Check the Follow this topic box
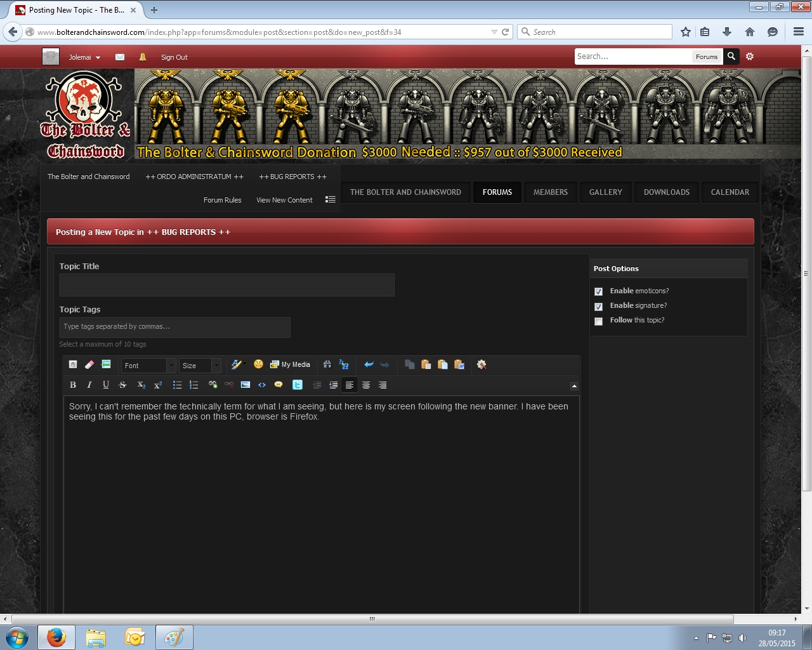 click(x=598, y=321)
